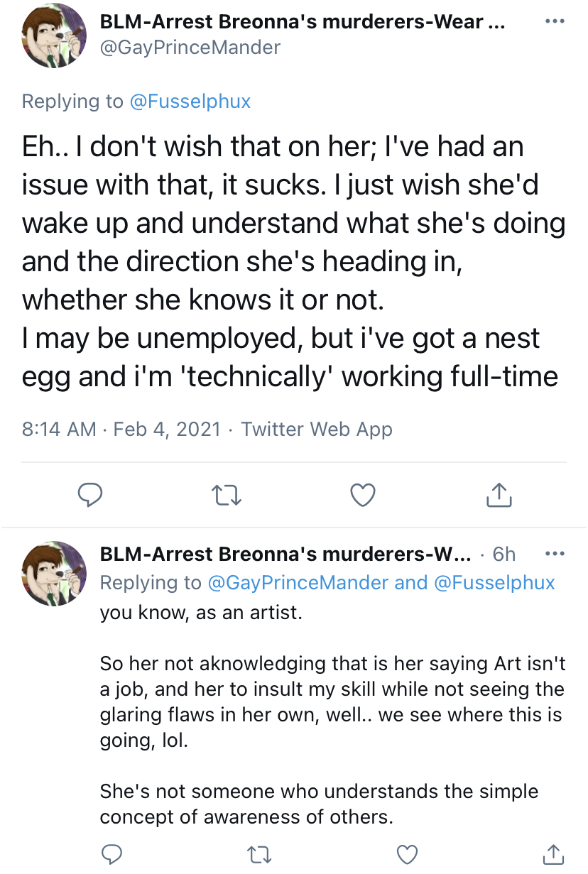
Task: Share the main tweet
Action: 499,495
